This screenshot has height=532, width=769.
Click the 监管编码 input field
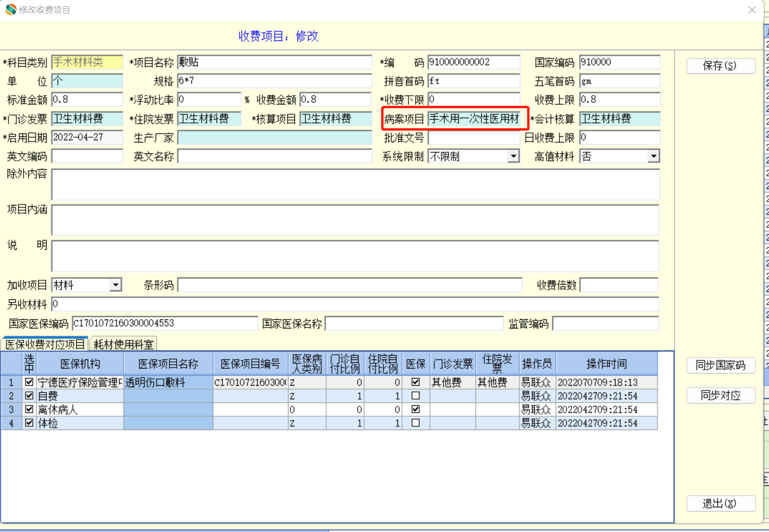pyautogui.click(x=606, y=324)
